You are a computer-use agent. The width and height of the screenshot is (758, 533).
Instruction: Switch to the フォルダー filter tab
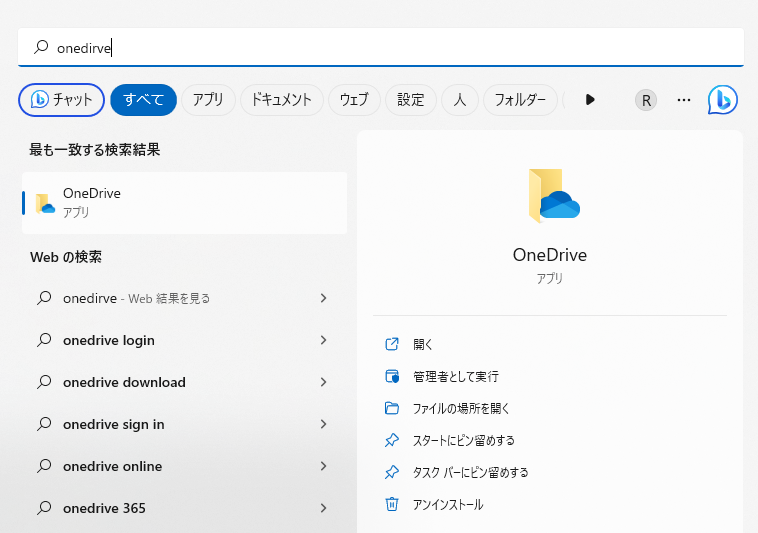(520, 100)
